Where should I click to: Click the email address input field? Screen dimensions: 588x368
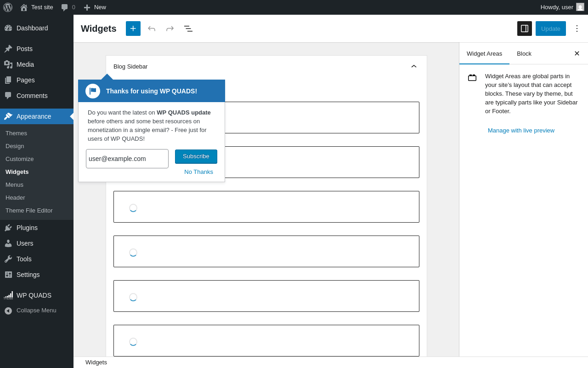pos(127,159)
